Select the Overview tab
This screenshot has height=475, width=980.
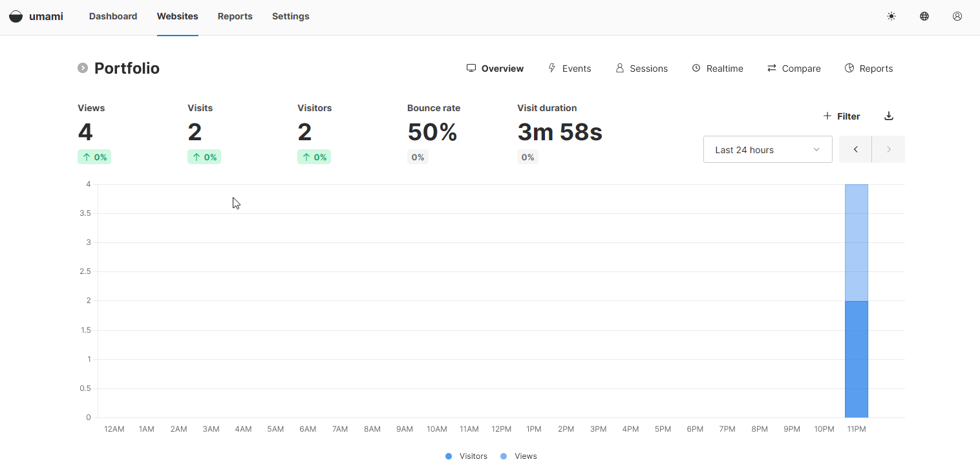coord(495,69)
